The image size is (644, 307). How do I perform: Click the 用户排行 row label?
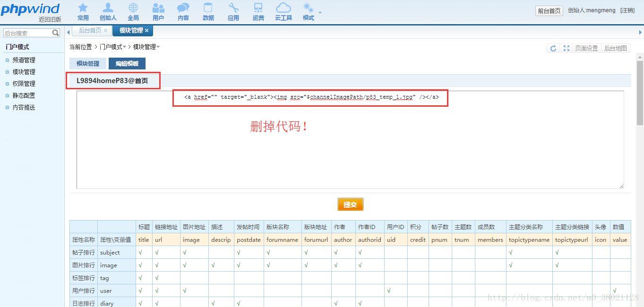click(84, 291)
